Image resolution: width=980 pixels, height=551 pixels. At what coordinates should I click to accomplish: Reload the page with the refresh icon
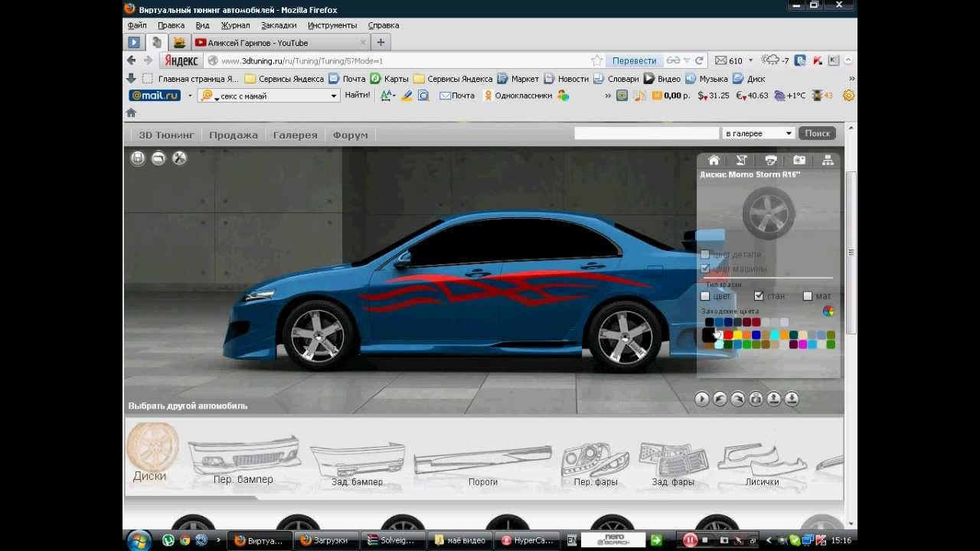point(699,60)
